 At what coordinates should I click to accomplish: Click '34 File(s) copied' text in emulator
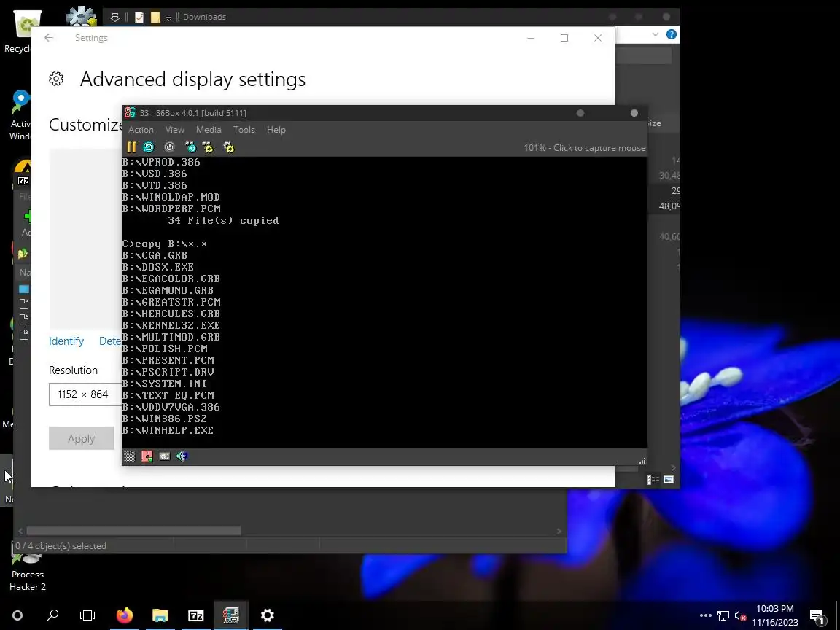tap(223, 220)
